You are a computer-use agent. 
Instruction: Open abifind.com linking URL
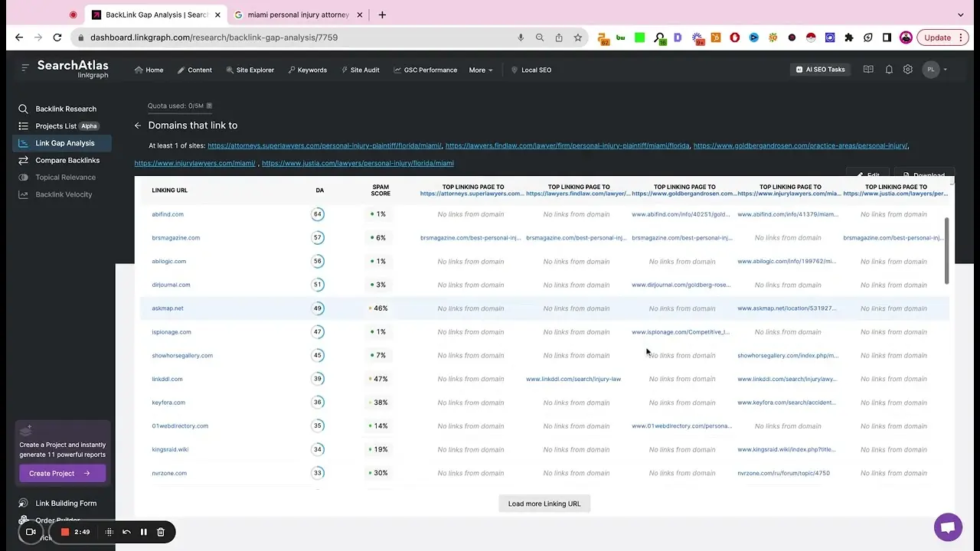[x=168, y=214]
